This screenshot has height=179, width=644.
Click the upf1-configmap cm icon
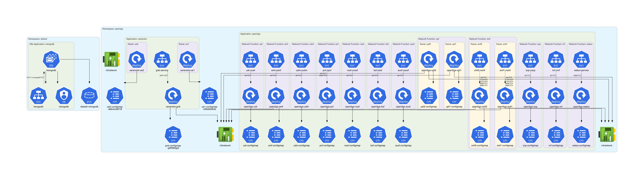pyautogui.click(x=454, y=95)
